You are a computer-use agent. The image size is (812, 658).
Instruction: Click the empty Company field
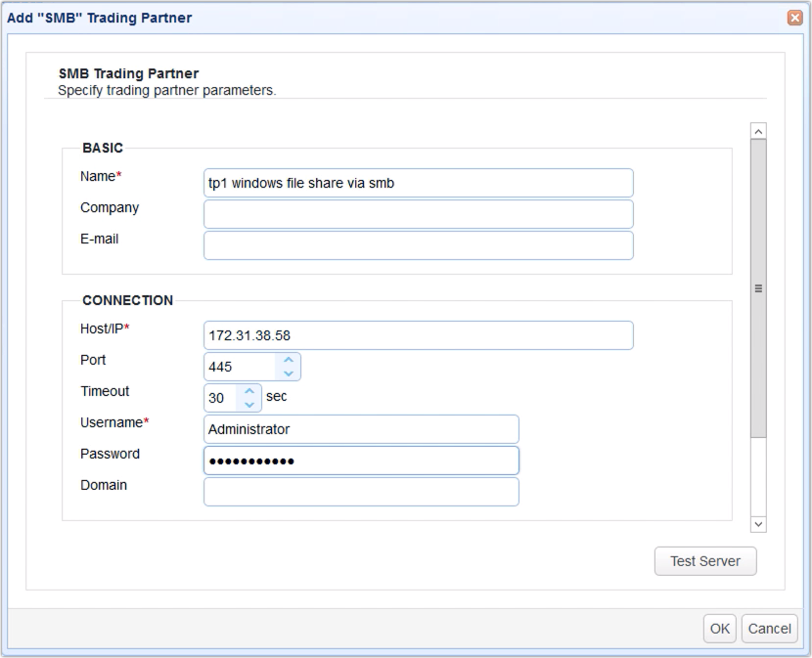(418, 213)
